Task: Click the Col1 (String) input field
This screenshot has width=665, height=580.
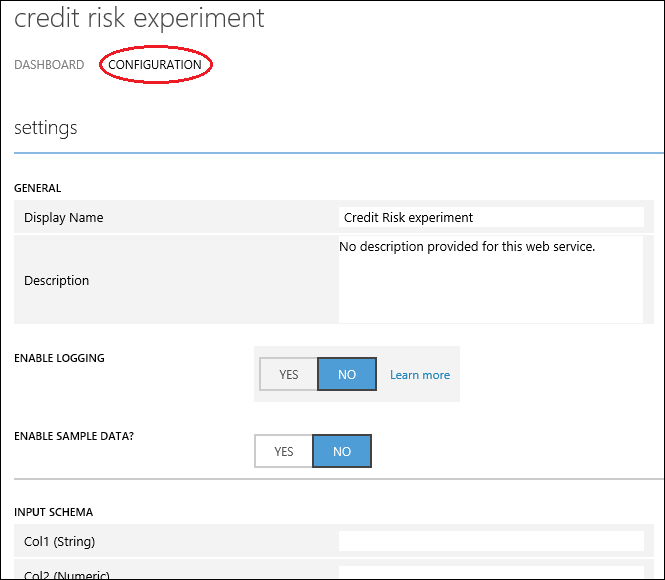Action: tap(491, 541)
